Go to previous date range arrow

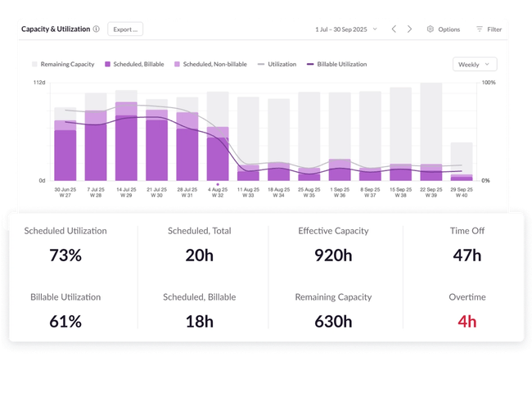[x=394, y=29]
